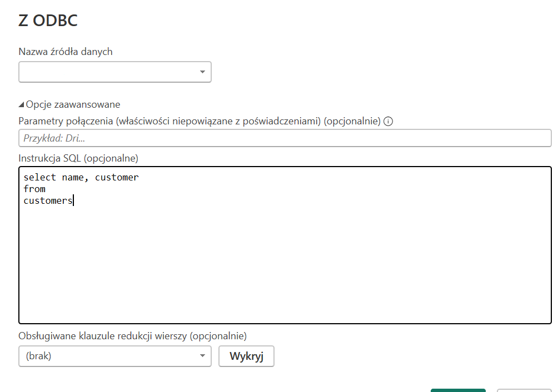The height and width of the screenshot is (392, 558).
Task: Focus the Parametry połączenia input field
Action: pyautogui.click(x=285, y=138)
